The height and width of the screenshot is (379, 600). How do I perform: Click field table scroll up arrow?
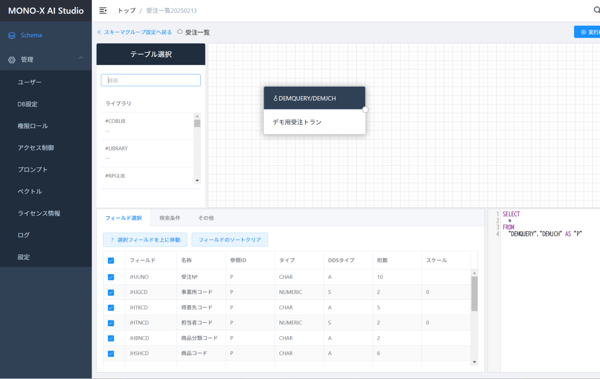[474, 273]
